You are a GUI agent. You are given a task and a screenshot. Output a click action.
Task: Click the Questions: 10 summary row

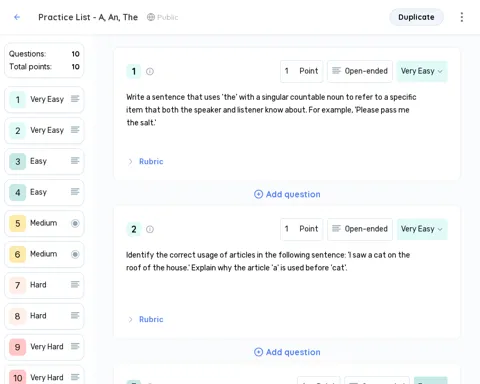tap(44, 54)
